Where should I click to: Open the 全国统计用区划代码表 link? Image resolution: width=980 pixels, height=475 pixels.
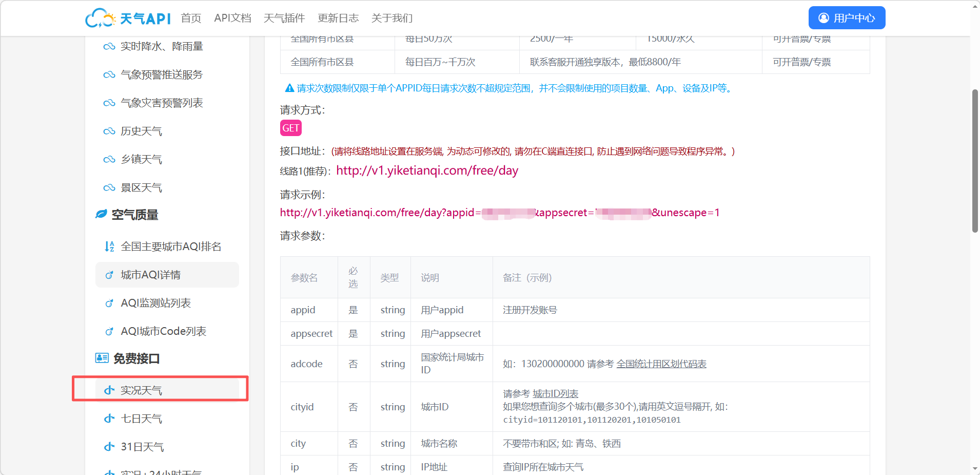click(x=661, y=364)
